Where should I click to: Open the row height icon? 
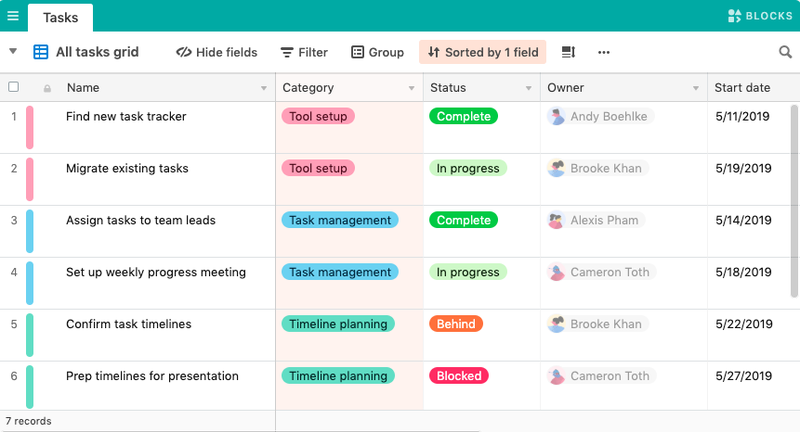(568, 52)
